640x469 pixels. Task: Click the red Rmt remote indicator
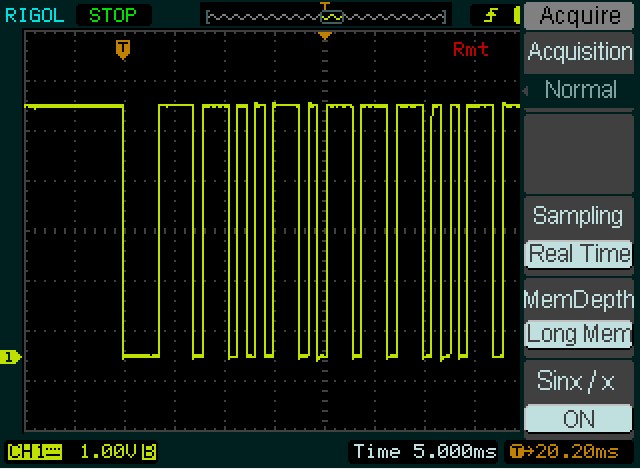tap(471, 50)
